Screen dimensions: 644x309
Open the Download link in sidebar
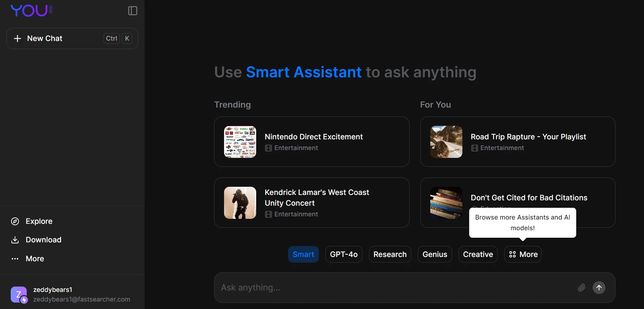(x=43, y=240)
